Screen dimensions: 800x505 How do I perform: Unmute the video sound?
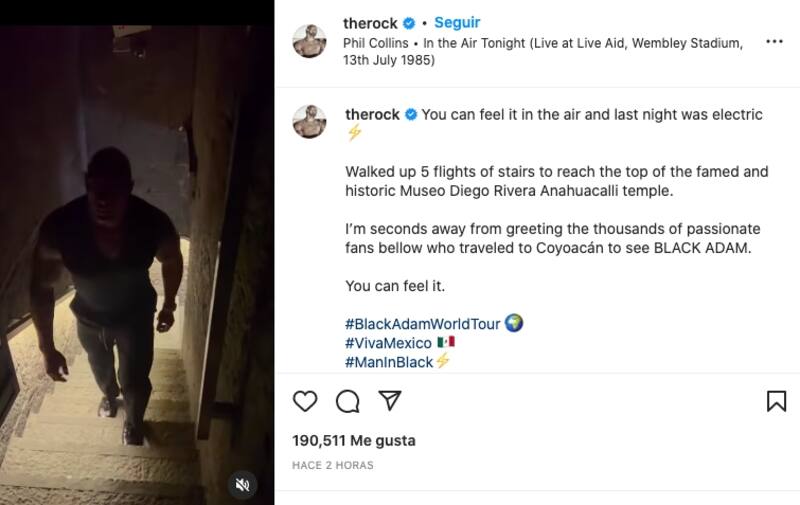[242, 485]
